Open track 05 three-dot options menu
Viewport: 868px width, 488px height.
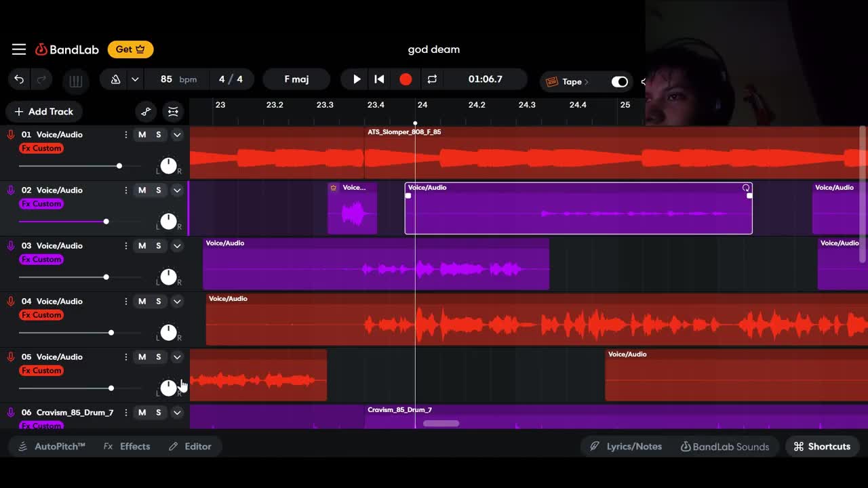[126, 357]
